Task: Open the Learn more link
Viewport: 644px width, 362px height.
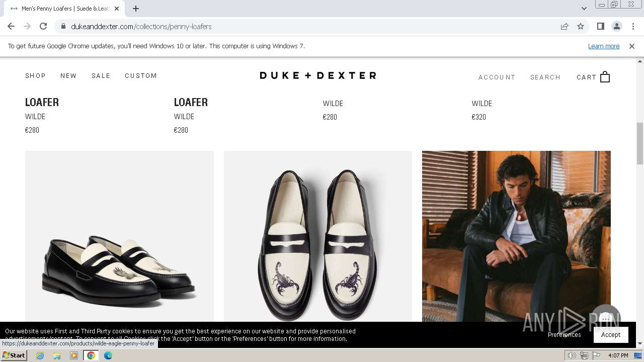Action: pos(604,46)
